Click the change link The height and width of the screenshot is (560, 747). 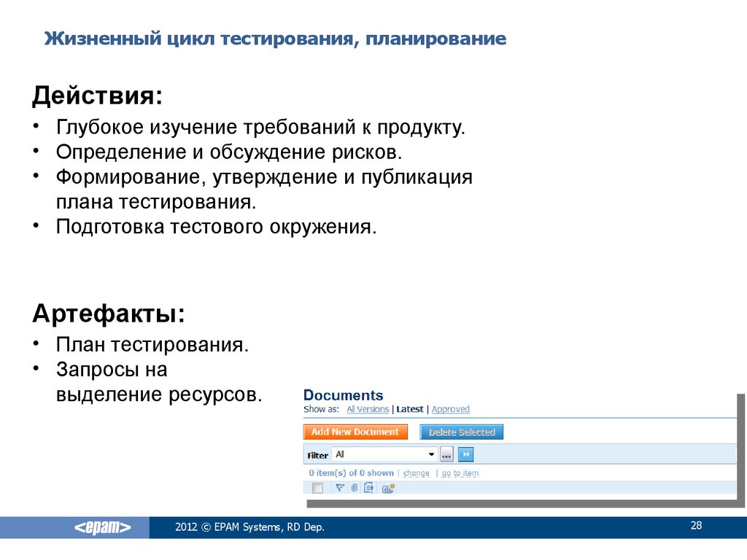416,472
